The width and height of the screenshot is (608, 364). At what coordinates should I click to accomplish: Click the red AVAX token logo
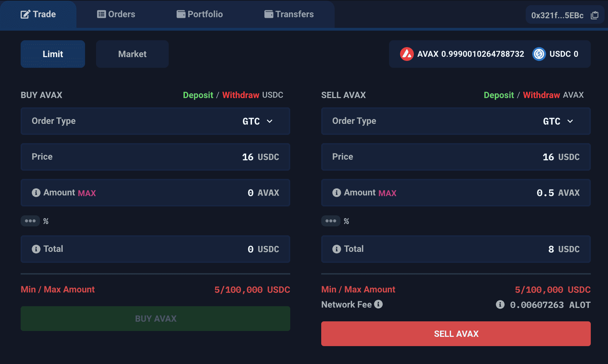[407, 54]
